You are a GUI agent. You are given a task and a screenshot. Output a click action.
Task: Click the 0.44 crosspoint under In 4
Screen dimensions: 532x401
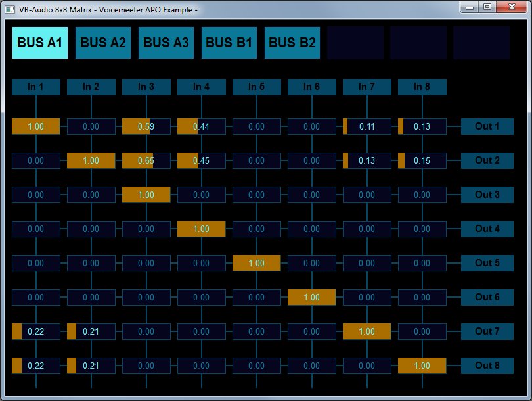click(202, 126)
